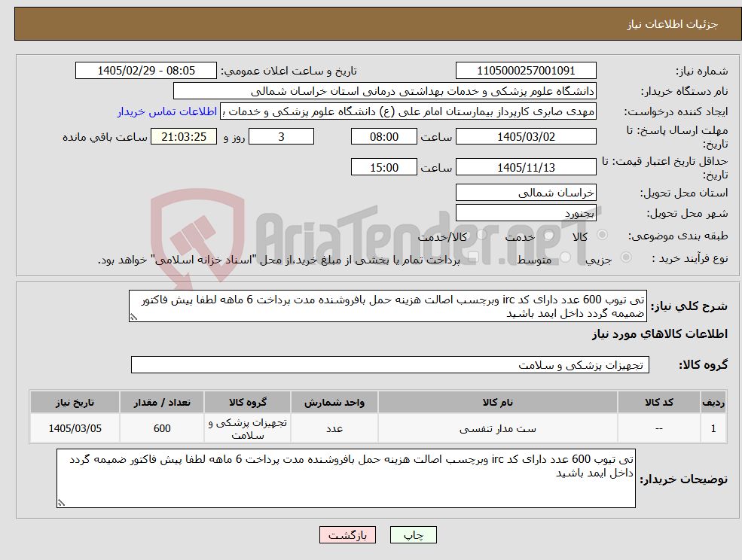Click the بازگشت back button
The width and height of the screenshot is (742, 560).
pos(347,535)
